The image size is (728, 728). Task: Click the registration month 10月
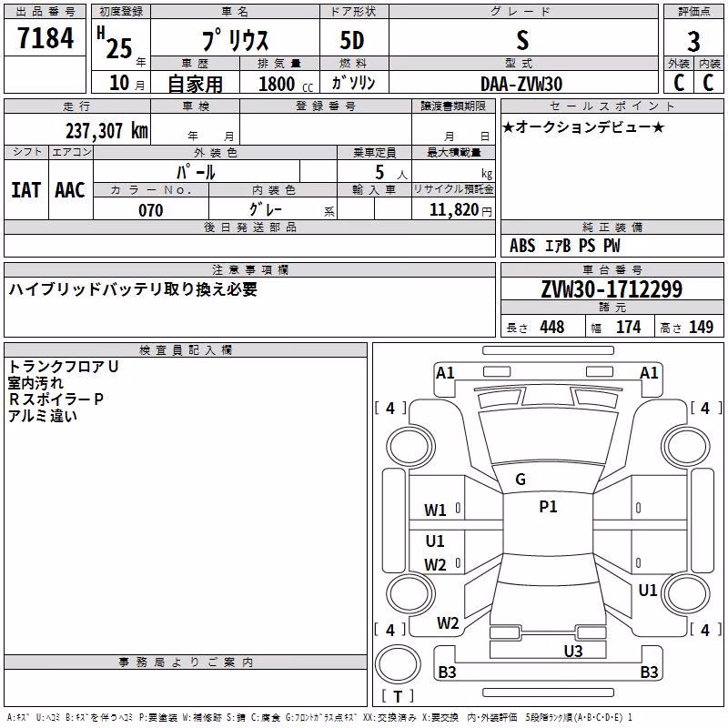coord(127,83)
